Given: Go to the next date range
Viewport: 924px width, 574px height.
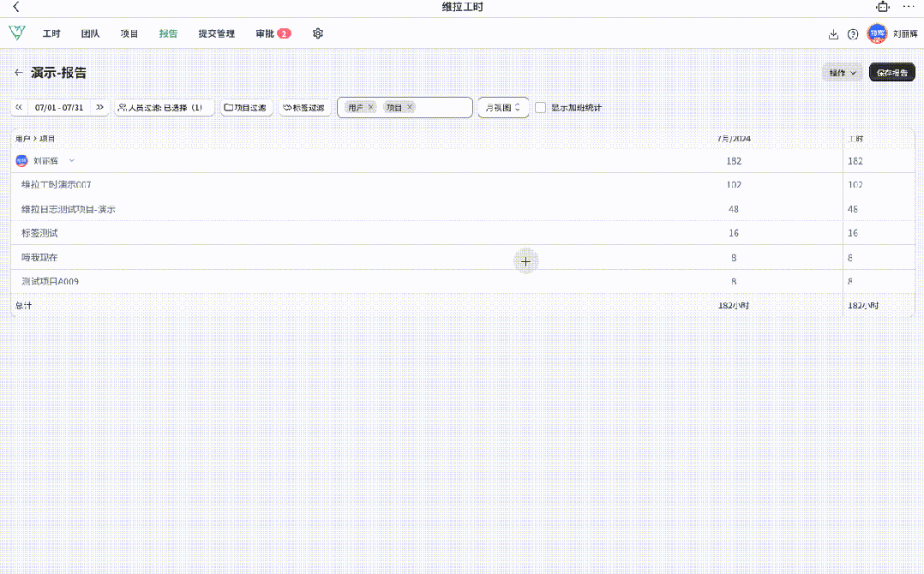Looking at the screenshot, I should click(99, 107).
